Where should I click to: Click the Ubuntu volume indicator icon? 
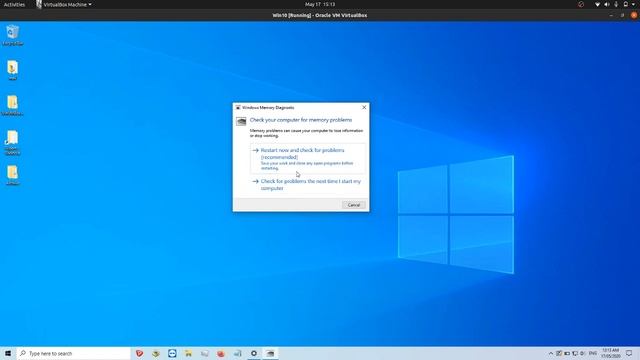click(607, 4)
